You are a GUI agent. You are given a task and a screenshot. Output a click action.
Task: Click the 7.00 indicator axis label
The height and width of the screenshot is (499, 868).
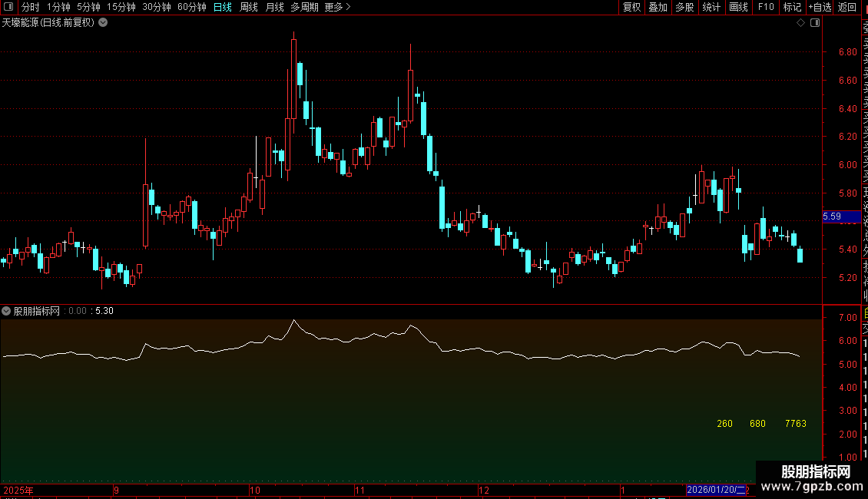(x=847, y=318)
